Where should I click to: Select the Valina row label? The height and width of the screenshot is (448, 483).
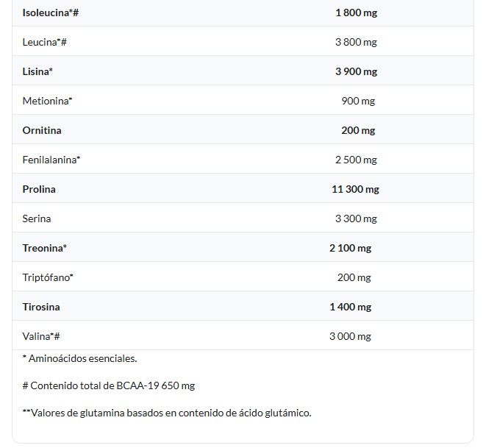pyautogui.click(x=41, y=336)
